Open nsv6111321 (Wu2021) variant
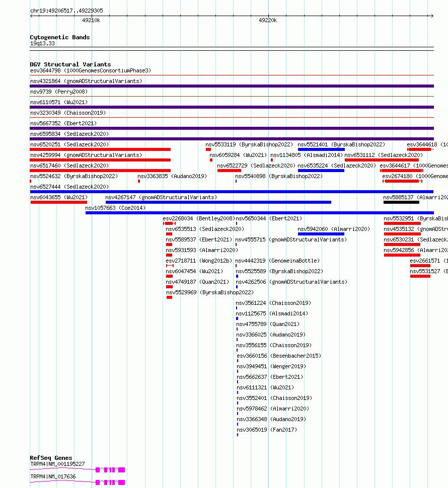The image size is (448, 488). (x=266, y=388)
